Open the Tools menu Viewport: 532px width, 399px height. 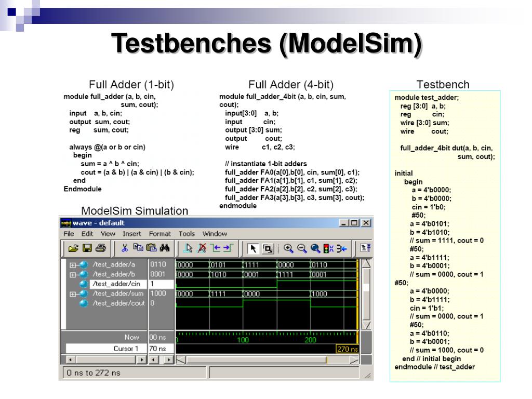point(187,234)
